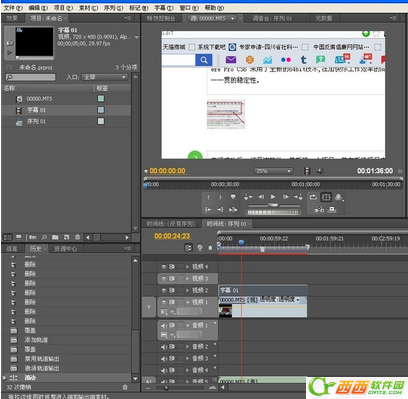Viewport: 408px width, 399px height.
Task: Toggle take video/audio filmstrip icon
Action: [x=307, y=171]
